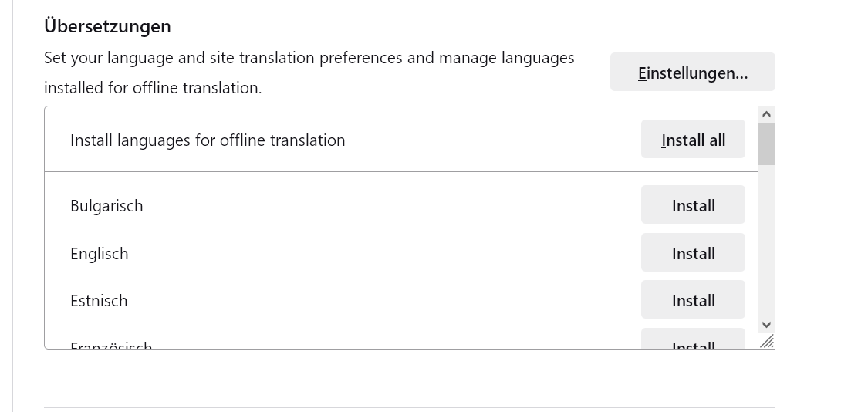Select the cut-off Französisch language label

111,346
